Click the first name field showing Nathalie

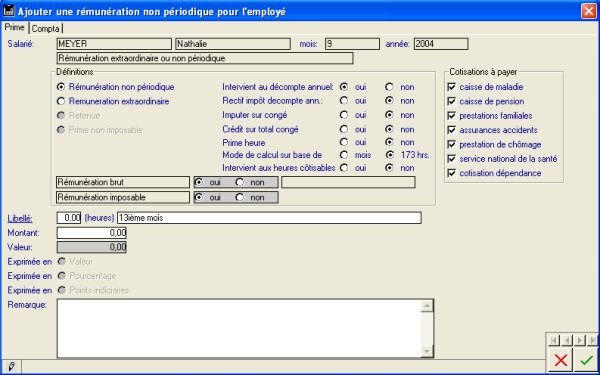click(x=233, y=44)
